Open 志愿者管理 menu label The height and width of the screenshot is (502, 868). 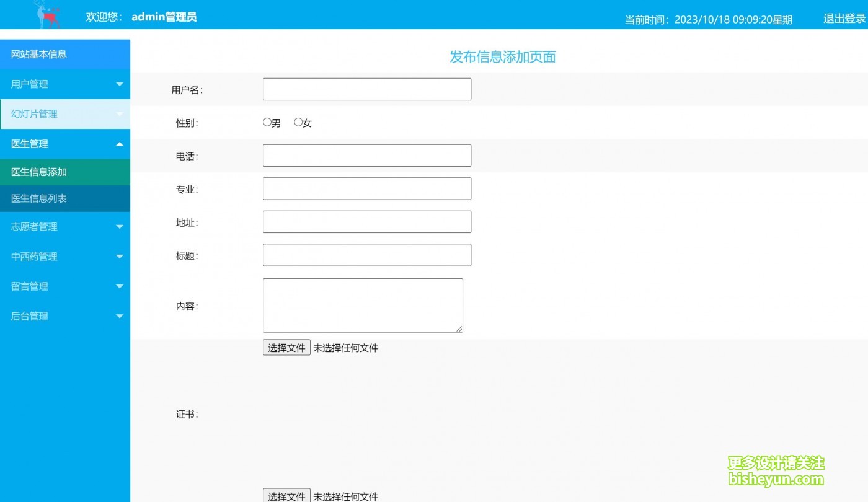tap(34, 227)
